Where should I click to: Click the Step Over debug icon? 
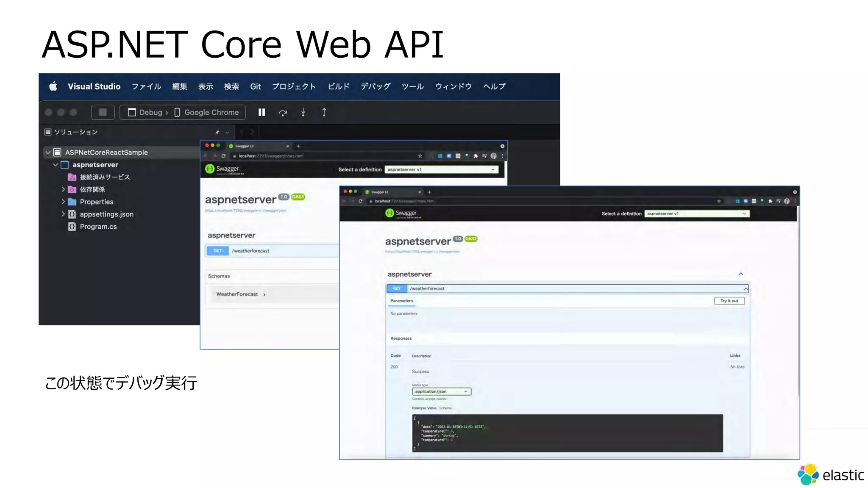[x=283, y=112]
